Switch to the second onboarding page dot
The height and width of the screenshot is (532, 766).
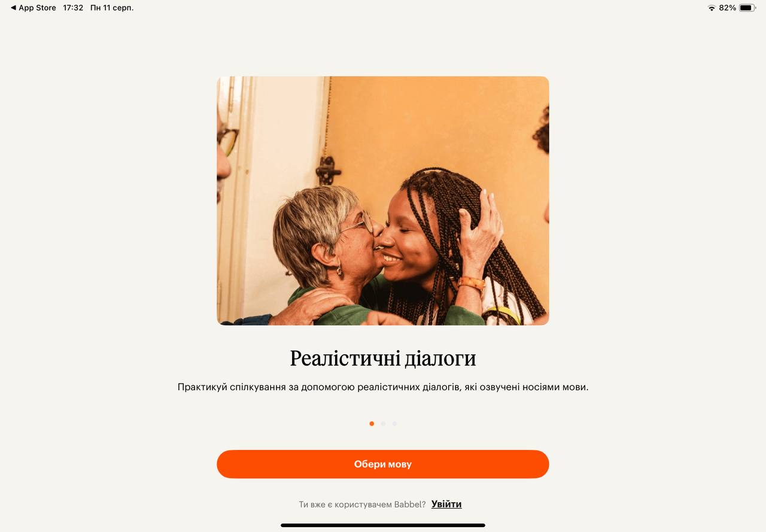click(x=383, y=424)
